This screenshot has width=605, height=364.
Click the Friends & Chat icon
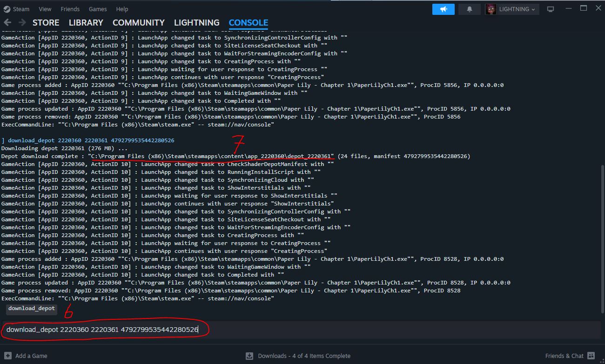591,356
